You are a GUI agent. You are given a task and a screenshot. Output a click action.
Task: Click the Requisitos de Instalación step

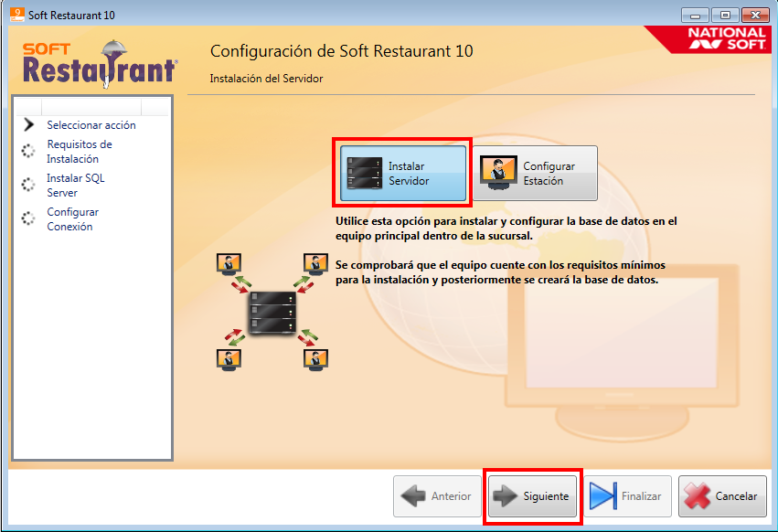80,152
